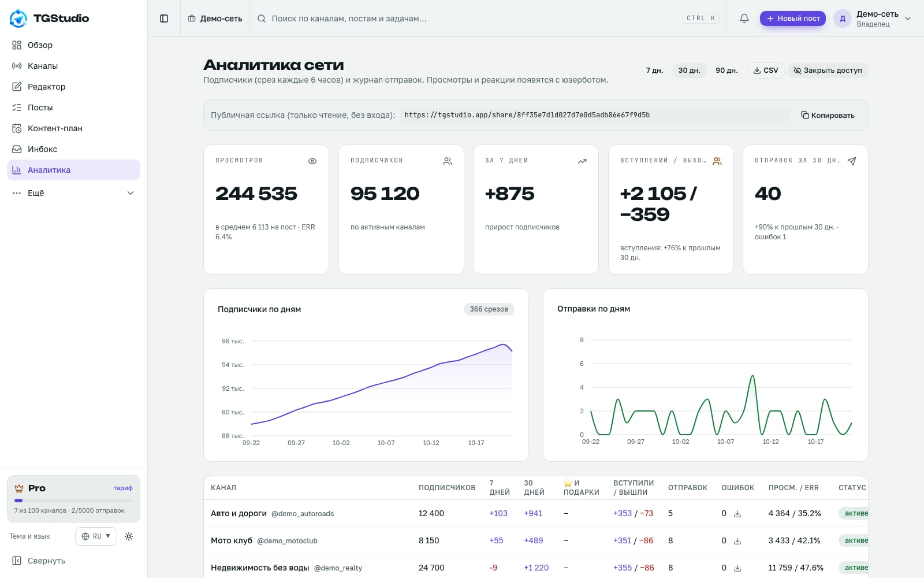Click the eye icon on Просмотров card

(312, 161)
